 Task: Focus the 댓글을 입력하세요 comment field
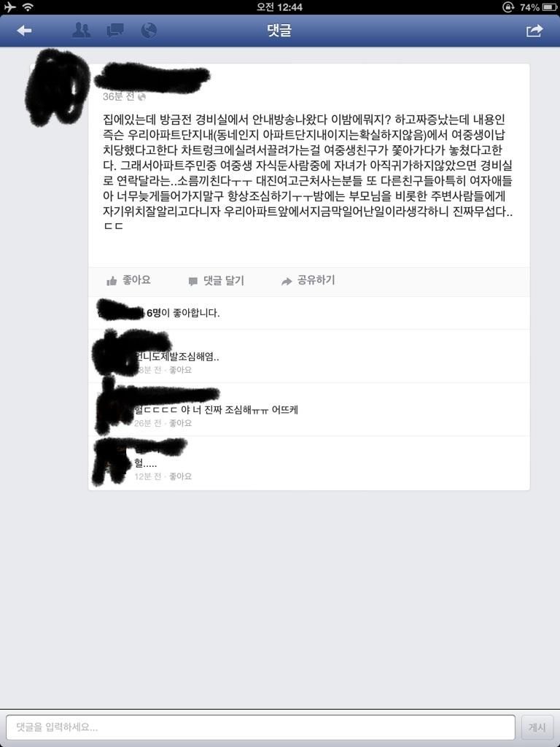click(260, 727)
